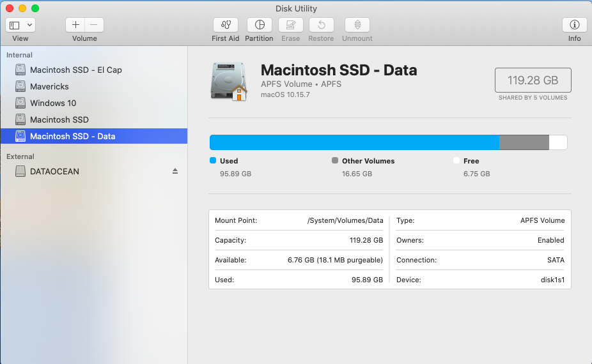Viewport: 592px width, 364px height.
Task: Click the APFS Volume • APFS subtitle
Action: pos(301,84)
